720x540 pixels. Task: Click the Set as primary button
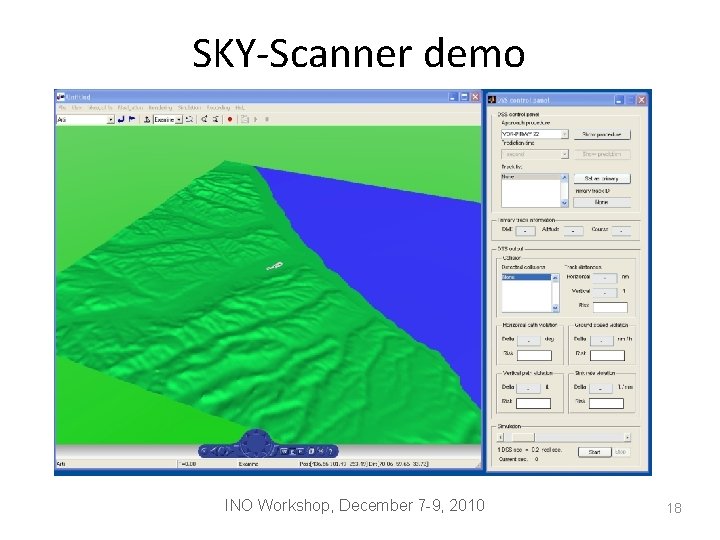[x=602, y=178]
